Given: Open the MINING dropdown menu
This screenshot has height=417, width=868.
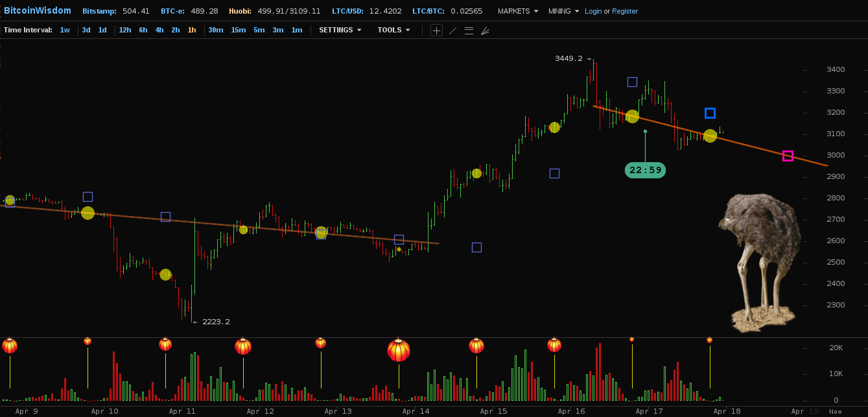Looking at the screenshot, I should click(x=563, y=11).
